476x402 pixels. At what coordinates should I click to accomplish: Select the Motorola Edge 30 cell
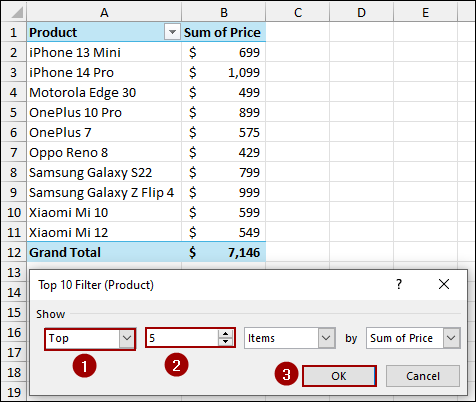coord(104,92)
